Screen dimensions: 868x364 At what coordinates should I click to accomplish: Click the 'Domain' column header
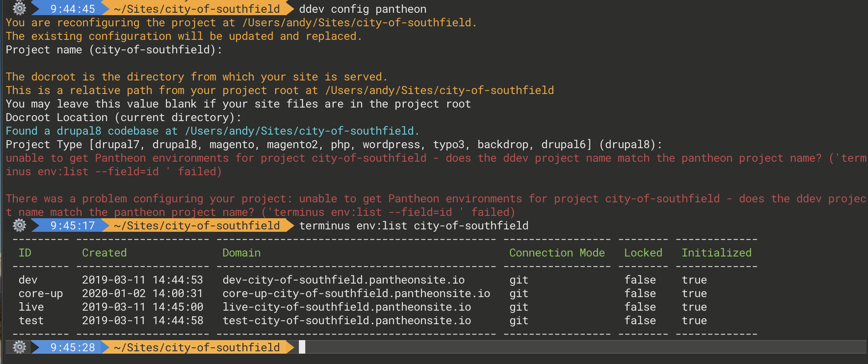click(242, 253)
